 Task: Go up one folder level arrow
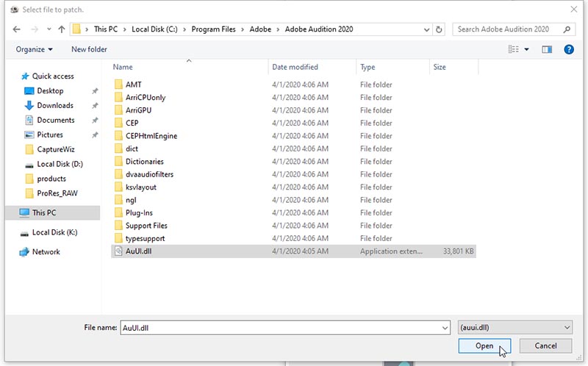(62, 29)
